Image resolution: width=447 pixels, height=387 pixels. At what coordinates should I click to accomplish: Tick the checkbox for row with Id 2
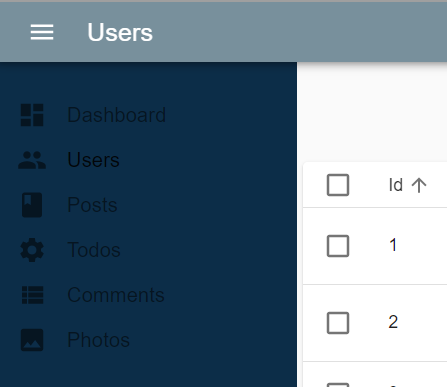[x=338, y=323]
